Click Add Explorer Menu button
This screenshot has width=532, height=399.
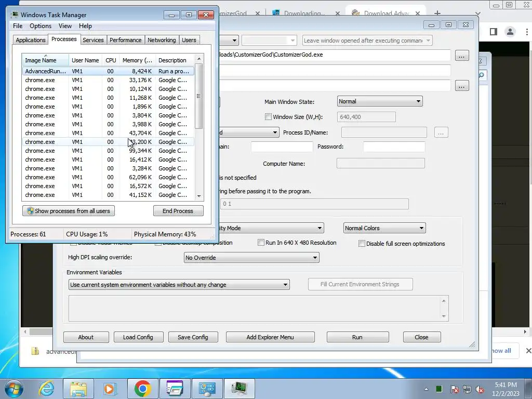(270, 337)
